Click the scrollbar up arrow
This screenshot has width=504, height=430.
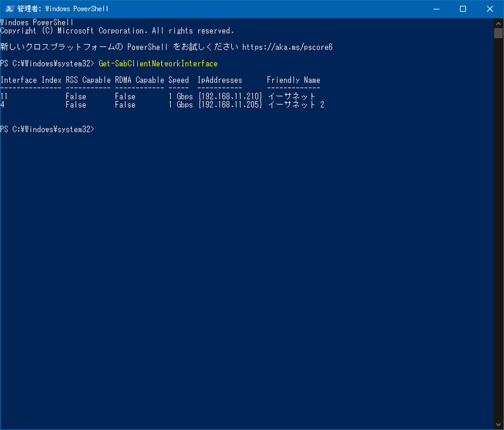pos(498,23)
